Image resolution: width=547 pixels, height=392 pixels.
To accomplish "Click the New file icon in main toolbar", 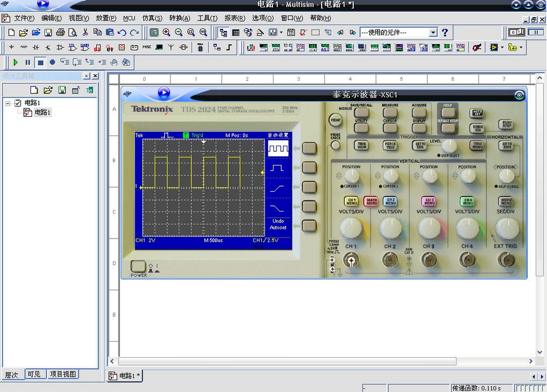I will click(x=11, y=33).
